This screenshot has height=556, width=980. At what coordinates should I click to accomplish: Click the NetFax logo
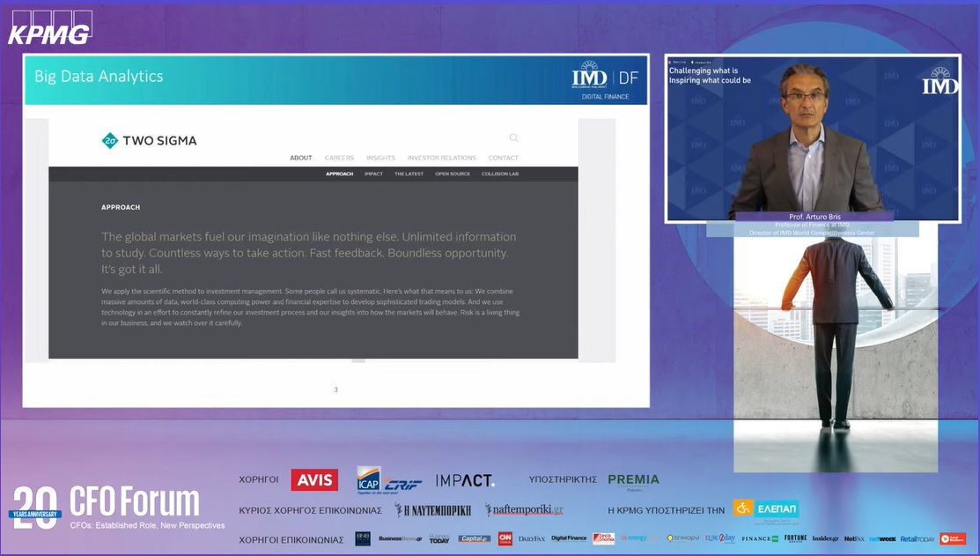854,538
